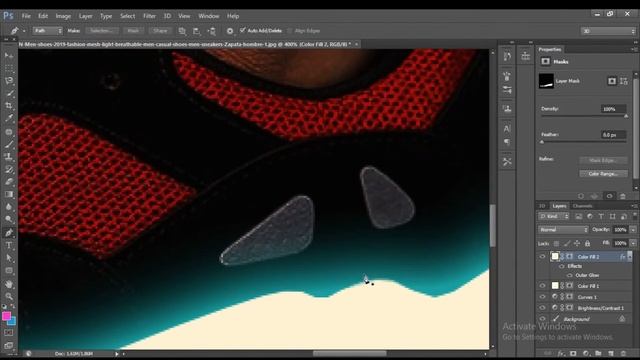Collapse effects arrow on Color Fill 2 layer
Viewport: 640px width, 360px height.
click(x=630, y=256)
